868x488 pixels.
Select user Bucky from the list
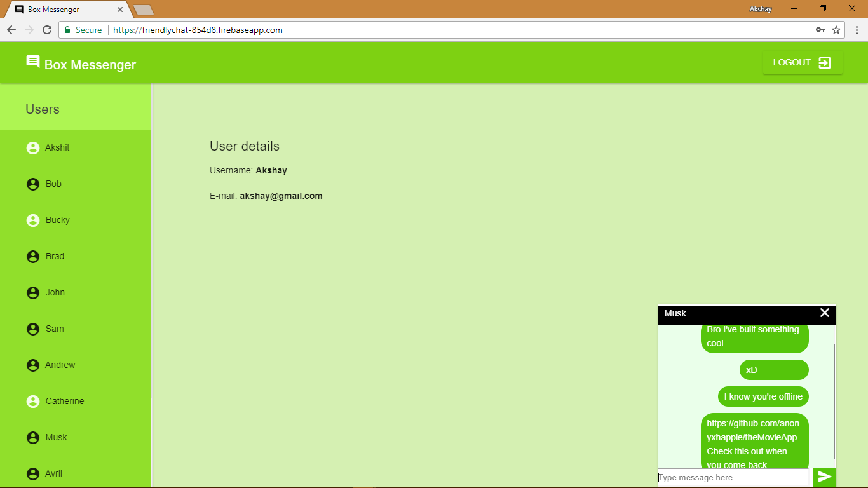click(58, 220)
